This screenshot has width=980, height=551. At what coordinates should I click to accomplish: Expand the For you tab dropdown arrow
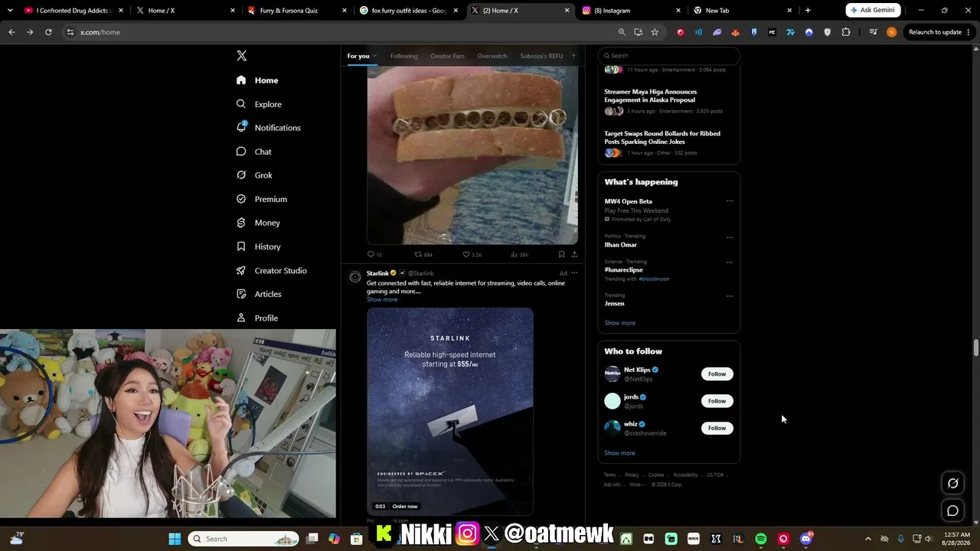[x=374, y=56]
